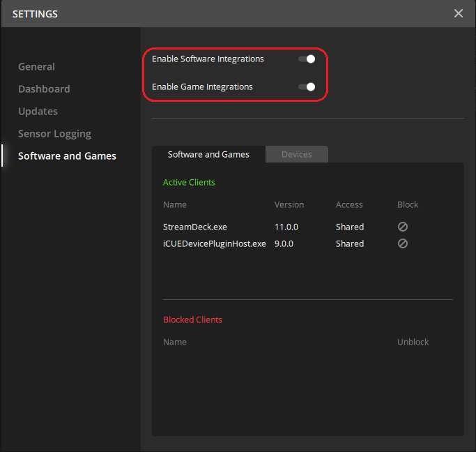Select the StreamDeck.exe client row
476x452 pixels.
coord(195,227)
